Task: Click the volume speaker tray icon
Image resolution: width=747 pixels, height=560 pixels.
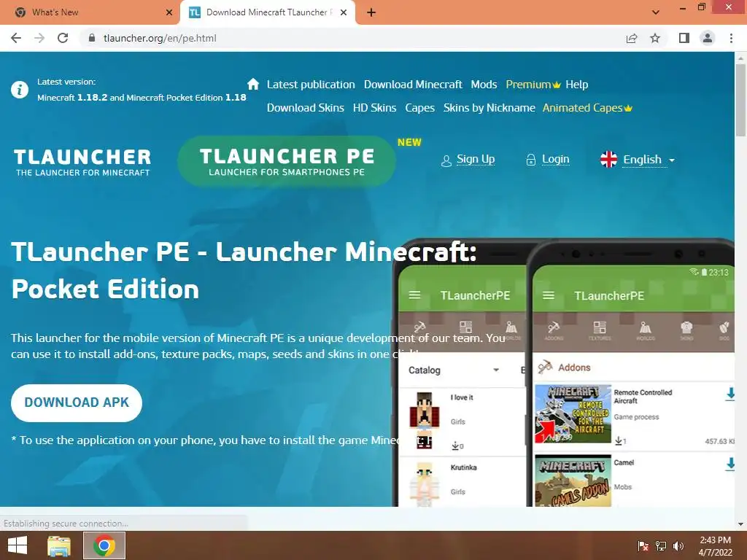Action: 678,546
